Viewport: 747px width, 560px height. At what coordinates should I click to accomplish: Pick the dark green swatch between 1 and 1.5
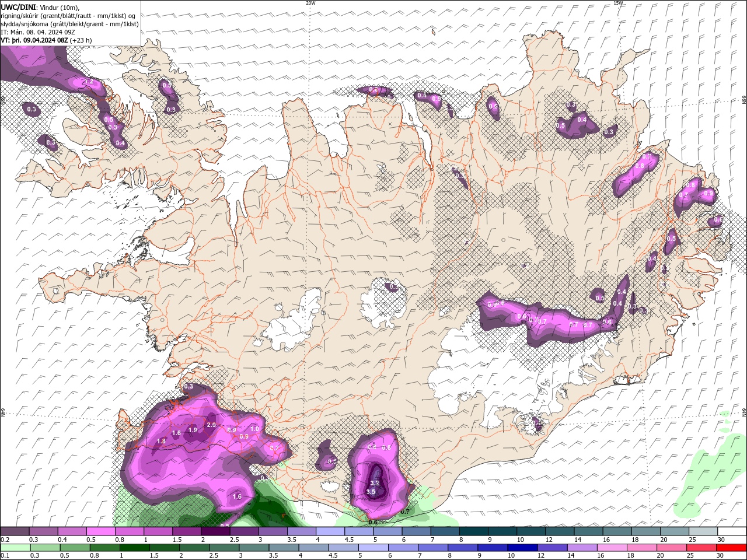coord(135,547)
